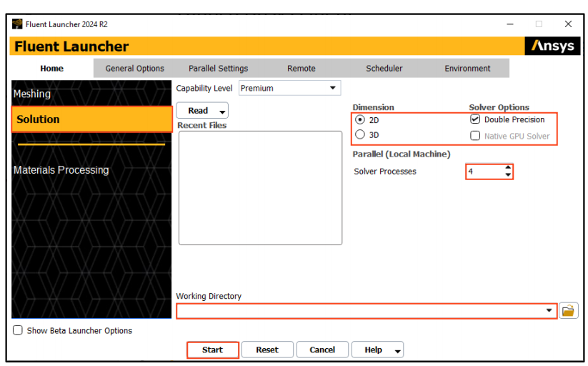The width and height of the screenshot is (588, 366).
Task: Close the Fluent Launcher window
Action: [x=568, y=24]
